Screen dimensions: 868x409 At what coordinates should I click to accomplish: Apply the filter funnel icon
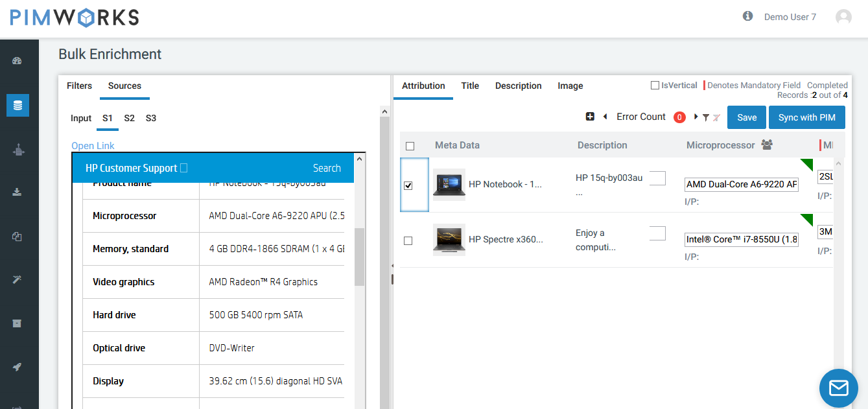(x=706, y=117)
